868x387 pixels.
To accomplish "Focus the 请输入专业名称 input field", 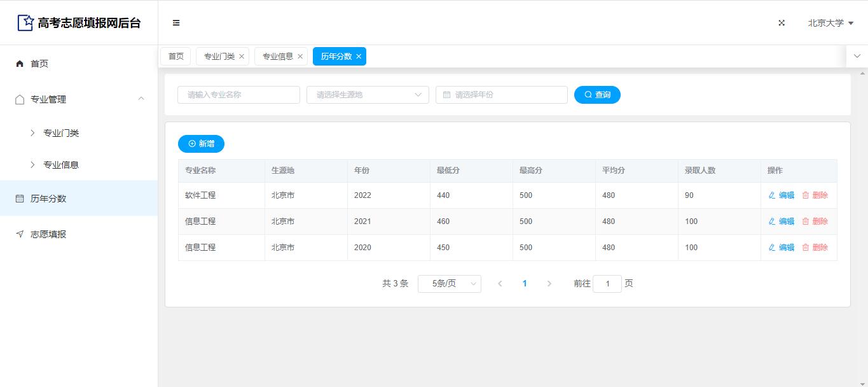I will coord(238,95).
